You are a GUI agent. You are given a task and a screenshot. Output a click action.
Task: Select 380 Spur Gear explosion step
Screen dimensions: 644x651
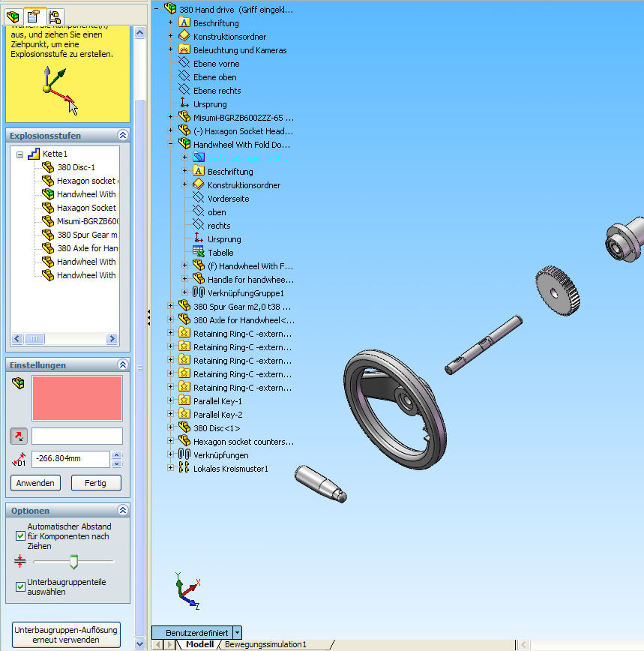pos(87,235)
